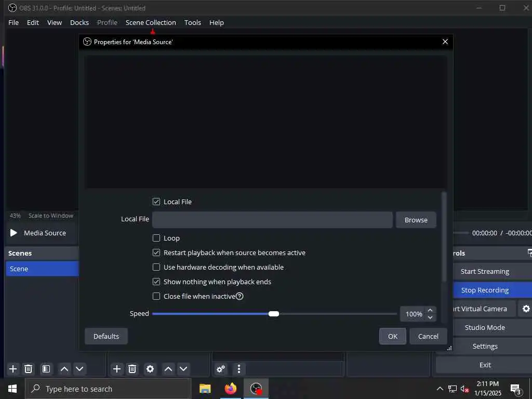Click muted volume tray icon

465,389
